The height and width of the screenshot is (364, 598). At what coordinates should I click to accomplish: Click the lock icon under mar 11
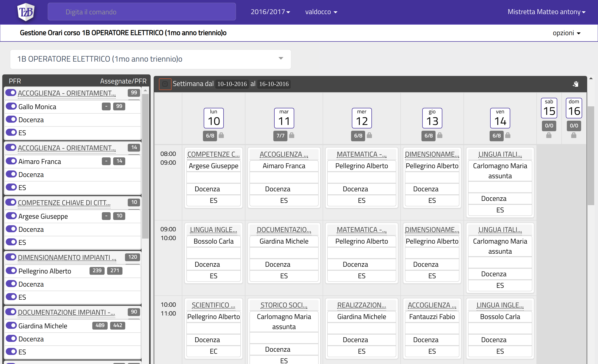pyautogui.click(x=292, y=135)
